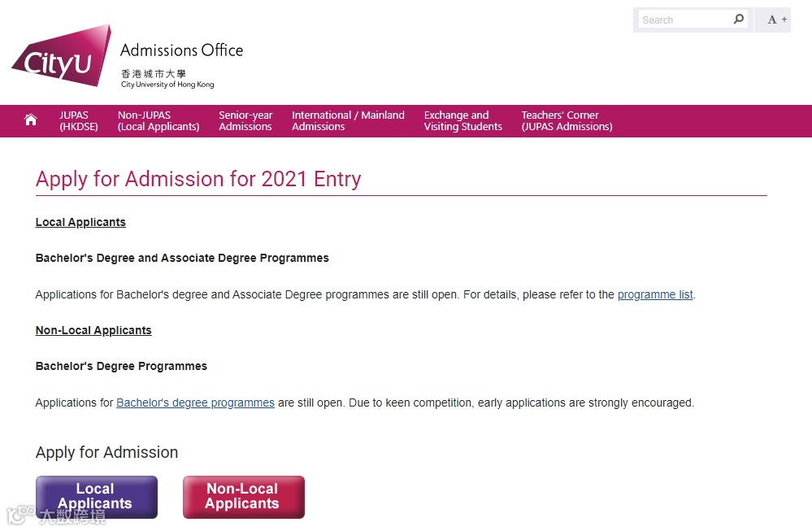This screenshot has width=812, height=531.
Task: Click the magnifying glass search icon
Action: 739,20
